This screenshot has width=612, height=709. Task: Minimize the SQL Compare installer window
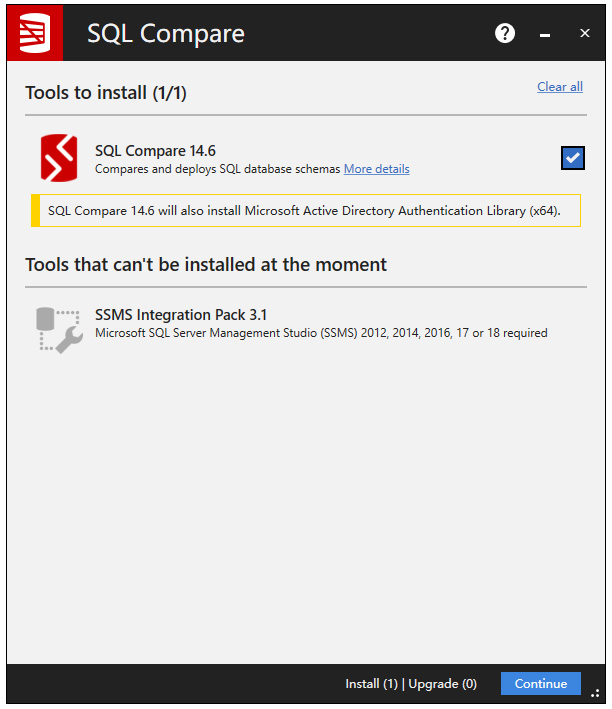point(545,35)
